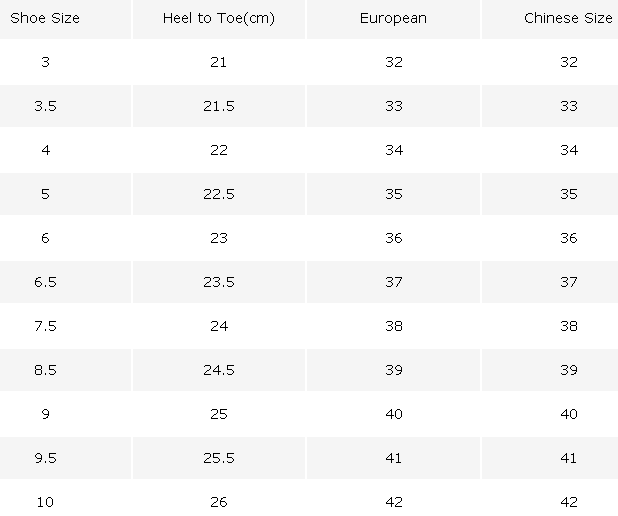Click the 23.5 heel to toe value
The width and height of the screenshot is (618, 516).
click(219, 282)
